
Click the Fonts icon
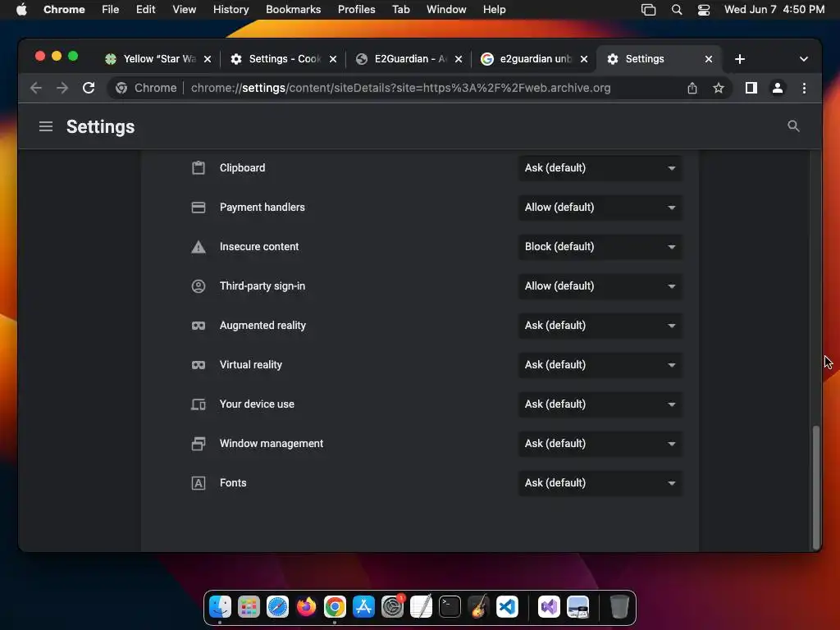pyautogui.click(x=199, y=482)
